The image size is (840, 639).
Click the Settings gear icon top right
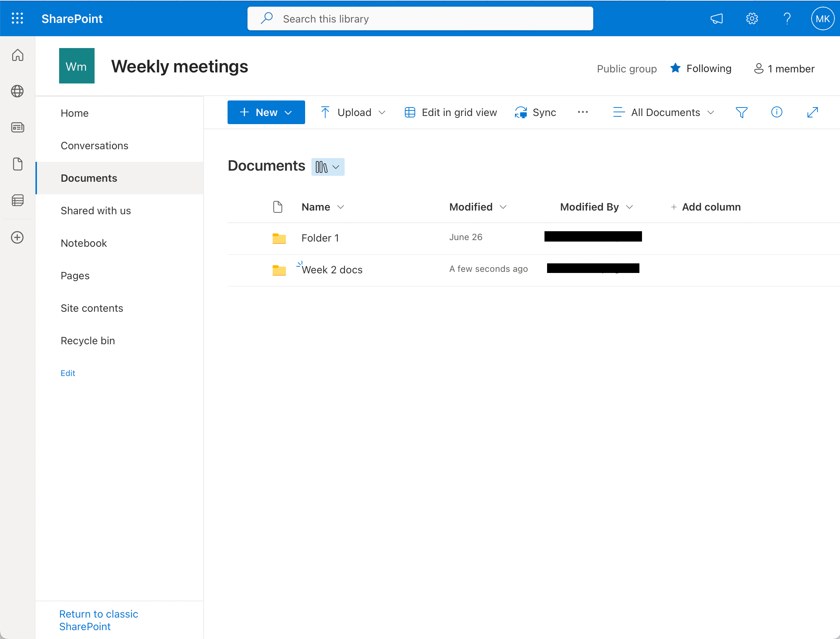click(x=751, y=19)
